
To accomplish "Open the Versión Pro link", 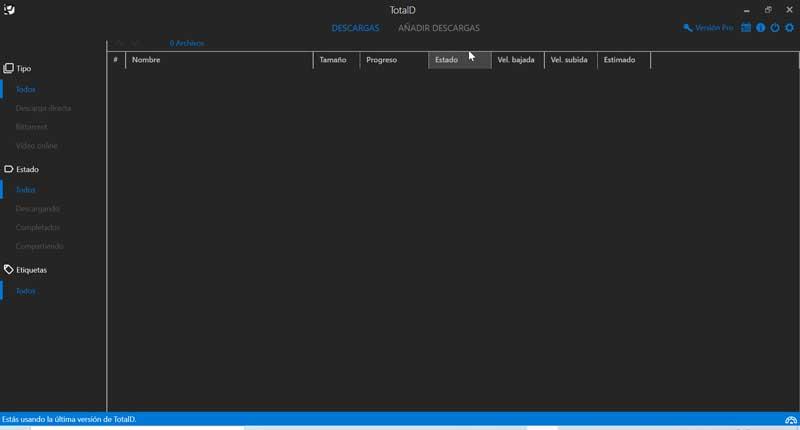I will click(x=714, y=28).
